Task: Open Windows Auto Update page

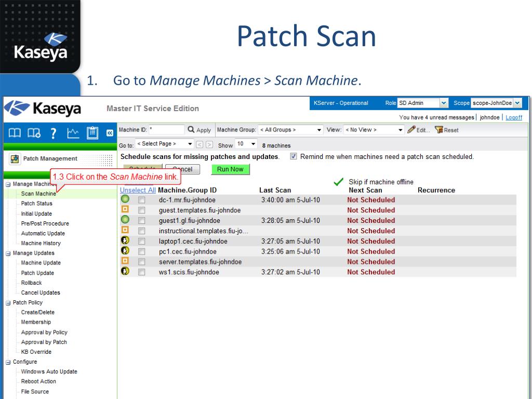Action: pos(49,372)
